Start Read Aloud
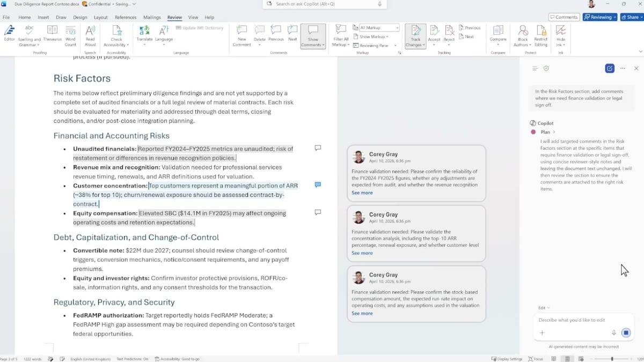The width and height of the screenshot is (644, 362). coord(90,35)
